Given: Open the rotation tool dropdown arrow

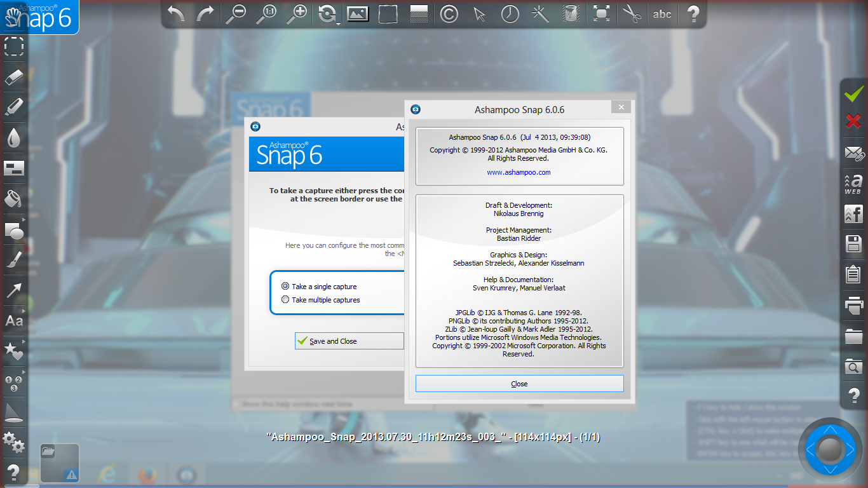Looking at the screenshot, I should click(x=338, y=24).
